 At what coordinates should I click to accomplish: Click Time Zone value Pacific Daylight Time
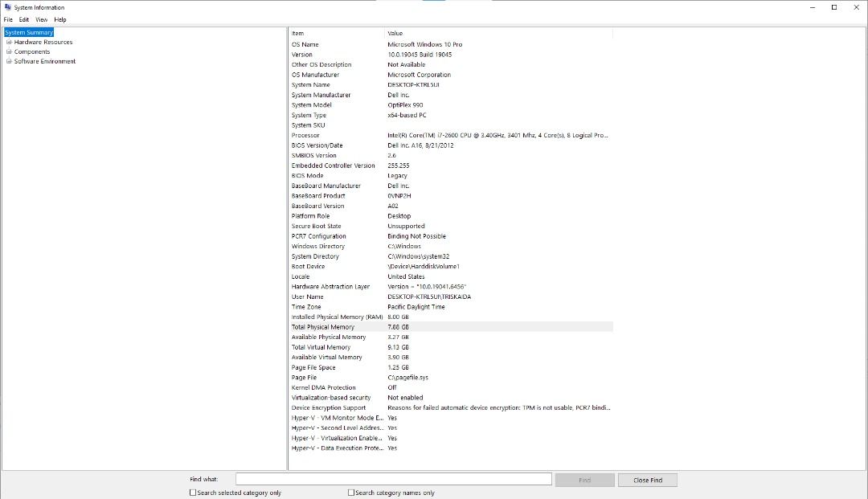(x=416, y=306)
